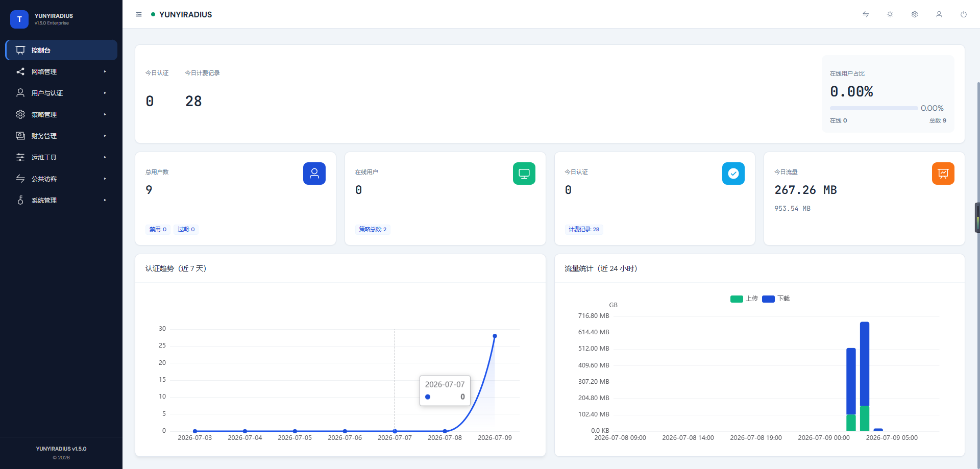Click the 2026-07-09 data point on trend chart
This screenshot has width=980, height=469.
coord(495,336)
